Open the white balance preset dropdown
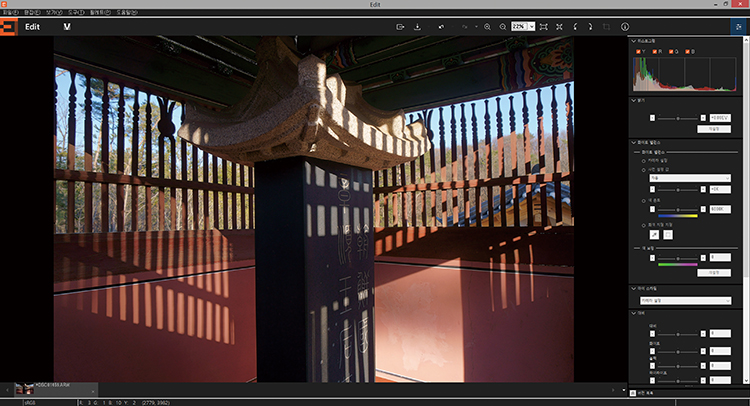The image size is (750, 406). (x=690, y=178)
